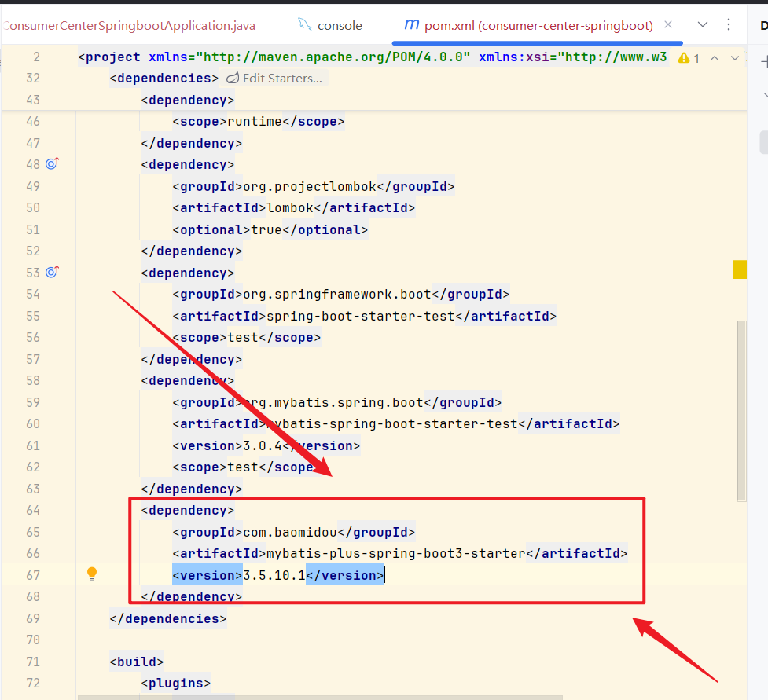
Task: Click the build tag on line 71
Action: coord(137,662)
